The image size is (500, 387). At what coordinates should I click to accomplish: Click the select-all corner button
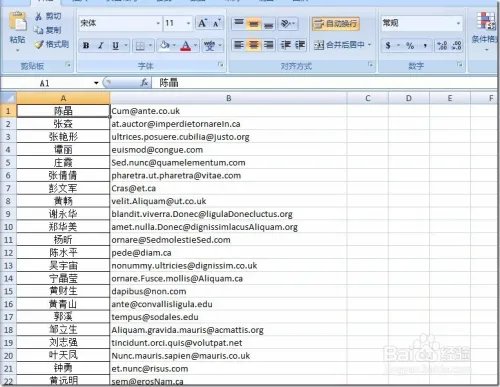click(8, 98)
